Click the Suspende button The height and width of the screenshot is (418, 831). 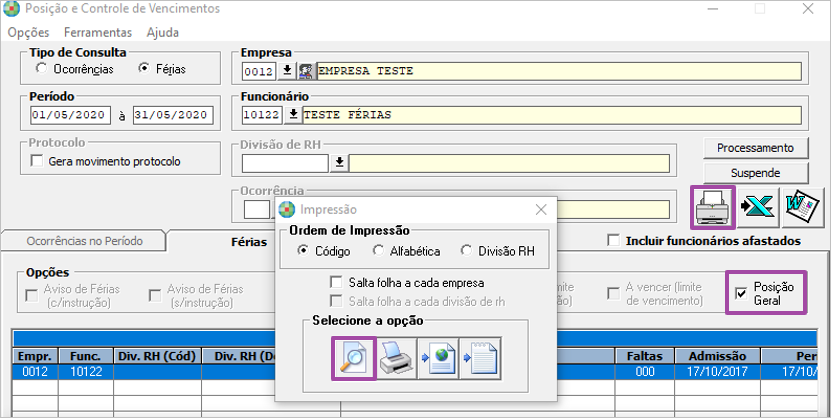[x=755, y=173]
